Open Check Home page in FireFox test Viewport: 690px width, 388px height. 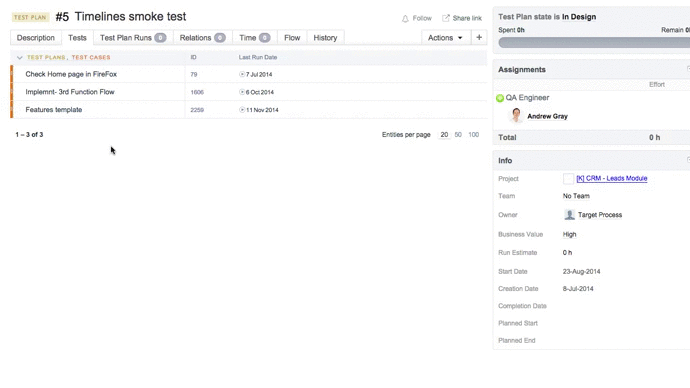71,74
